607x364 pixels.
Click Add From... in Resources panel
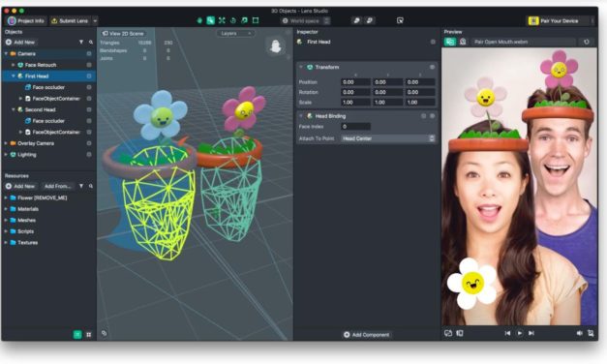57,186
